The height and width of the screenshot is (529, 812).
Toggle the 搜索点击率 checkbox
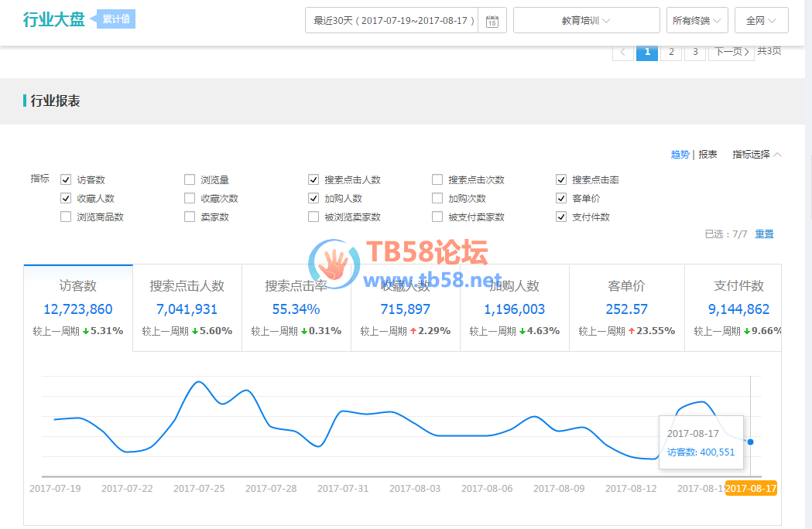coord(561,180)
